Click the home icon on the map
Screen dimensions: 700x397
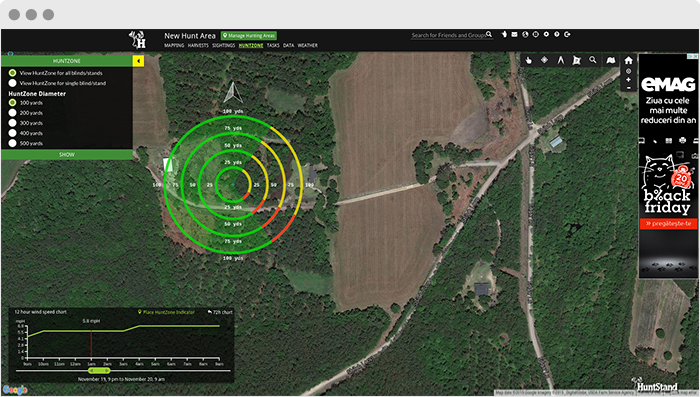pos(629,60)
